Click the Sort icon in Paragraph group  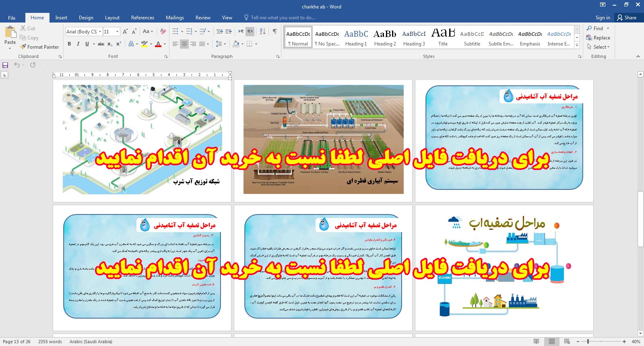(262, 31)
